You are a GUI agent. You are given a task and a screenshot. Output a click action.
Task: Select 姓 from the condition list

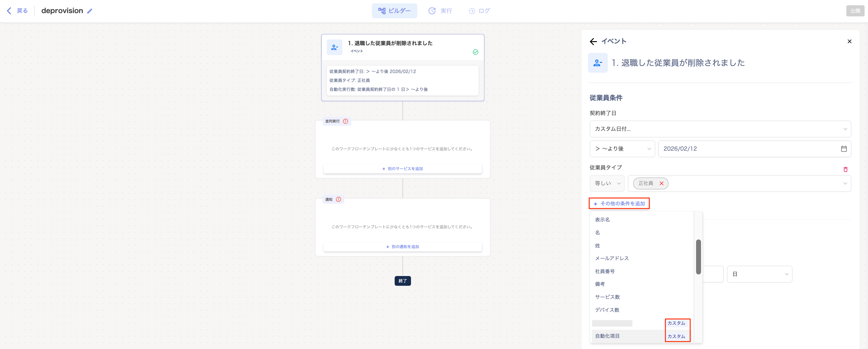pyautogui.click(x=642, y=246)
